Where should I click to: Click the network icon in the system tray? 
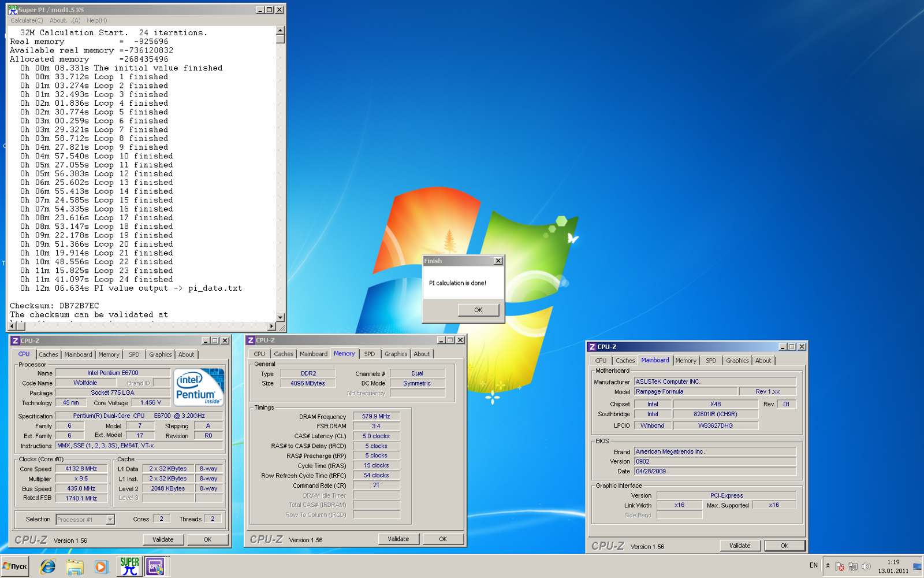pyautogui.click(x=852, y=566)
